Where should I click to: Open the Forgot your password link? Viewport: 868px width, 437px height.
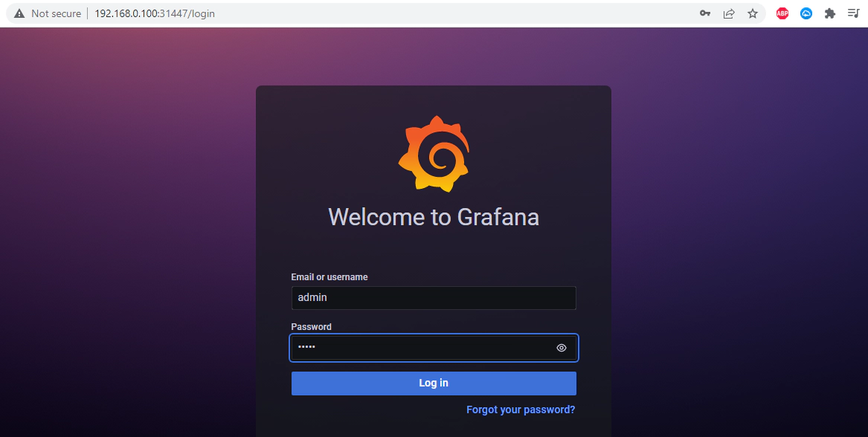pyautogui.click(x=521, y=410)
